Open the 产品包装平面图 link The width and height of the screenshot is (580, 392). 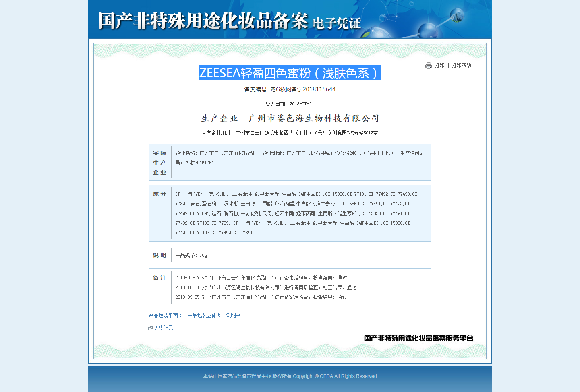[x=166, y=315]
